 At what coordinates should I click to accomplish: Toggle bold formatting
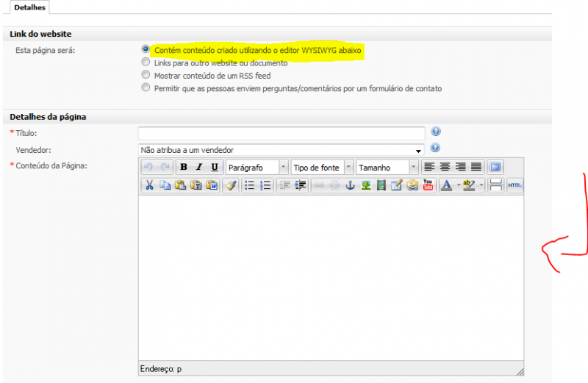tap(184, 167)
